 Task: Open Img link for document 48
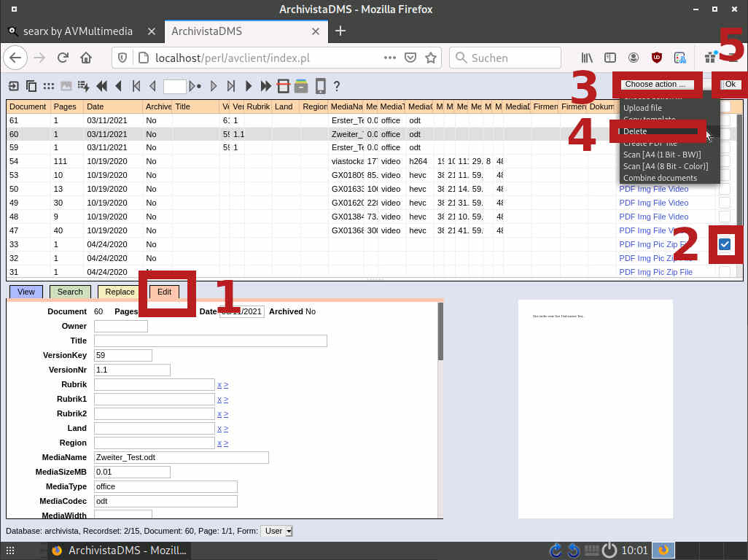point(644,217)
